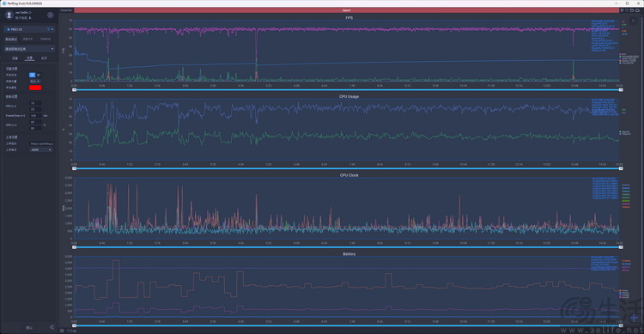The height and width of the screenshot is (334, 644).
Task: Click the CPU Usage chart left slider handle
Action: pos(75,168)
